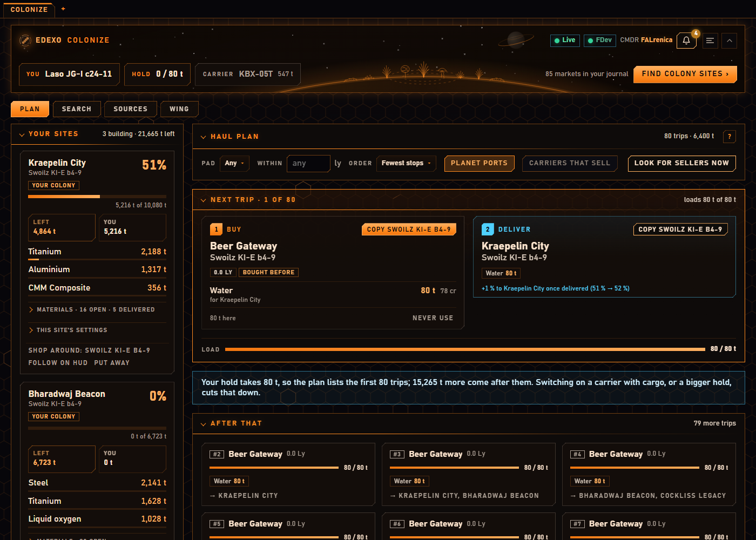756x540 pixels.
Task: Click the EDEXO planet logo icon
Action: [25, 40]
